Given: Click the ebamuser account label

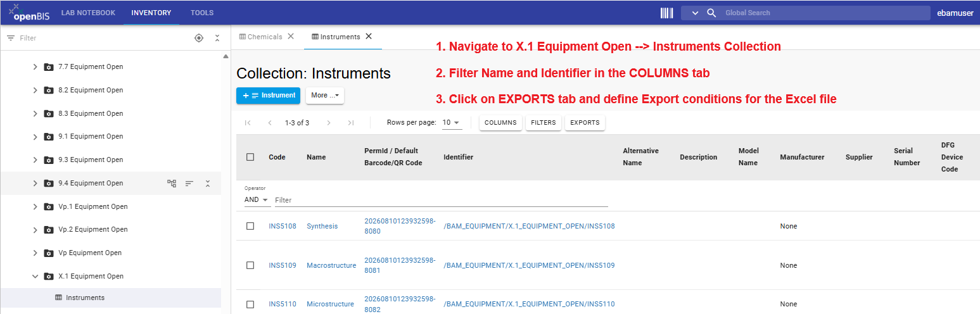Looking at the screenshot, I should (955, 13).
